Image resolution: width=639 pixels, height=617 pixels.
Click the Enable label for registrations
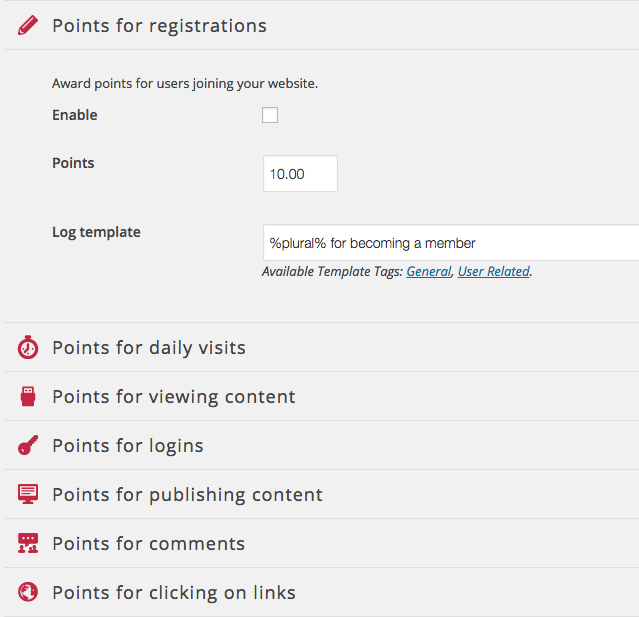pyautogui.click(x=75, y=115)
